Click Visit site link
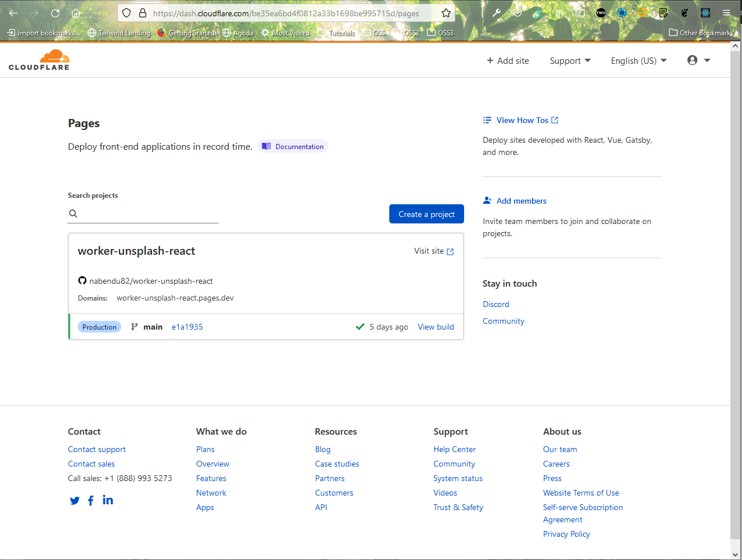The height and width of the screenshot is (560, 742). 434,251
